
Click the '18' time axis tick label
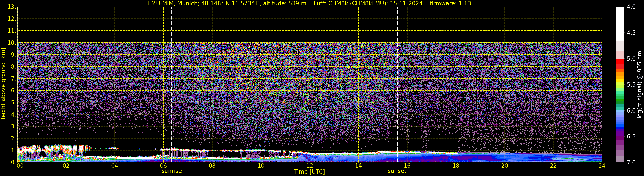pos(456,166)
